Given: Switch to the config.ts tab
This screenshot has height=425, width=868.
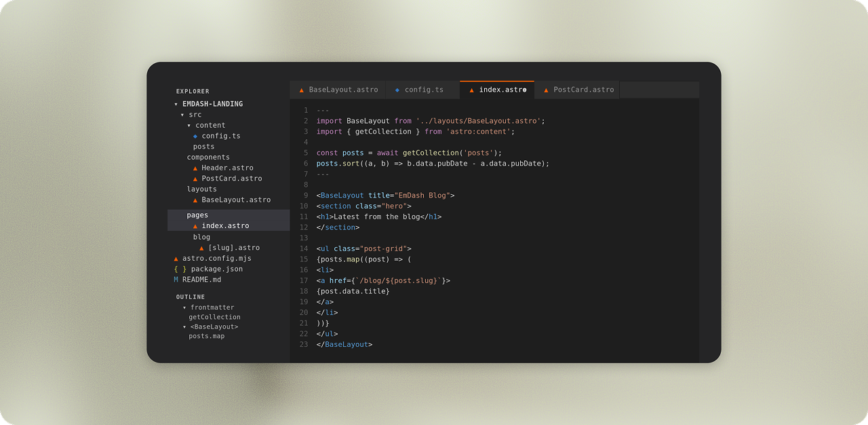Looking at the screenshot, I should click(x=422, y=90).
